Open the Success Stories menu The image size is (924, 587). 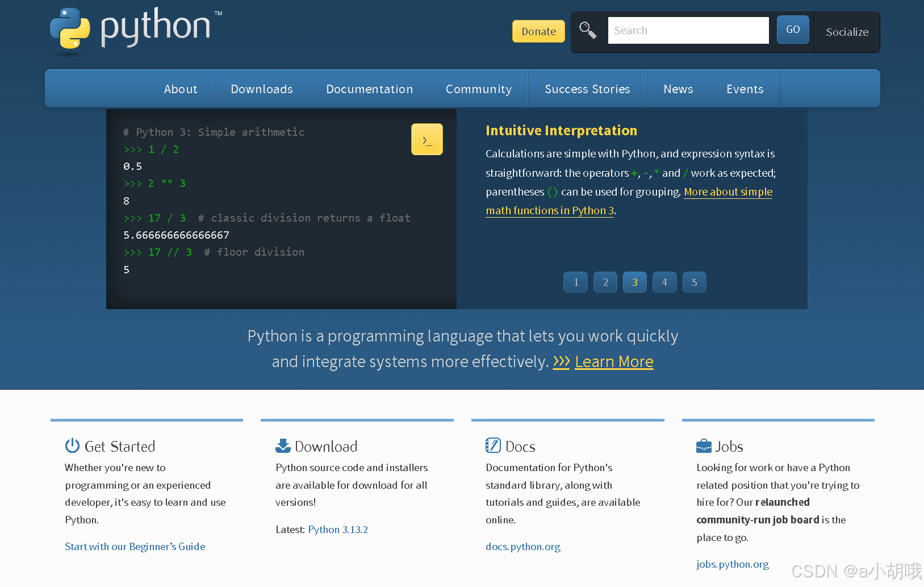pos(587,89)
